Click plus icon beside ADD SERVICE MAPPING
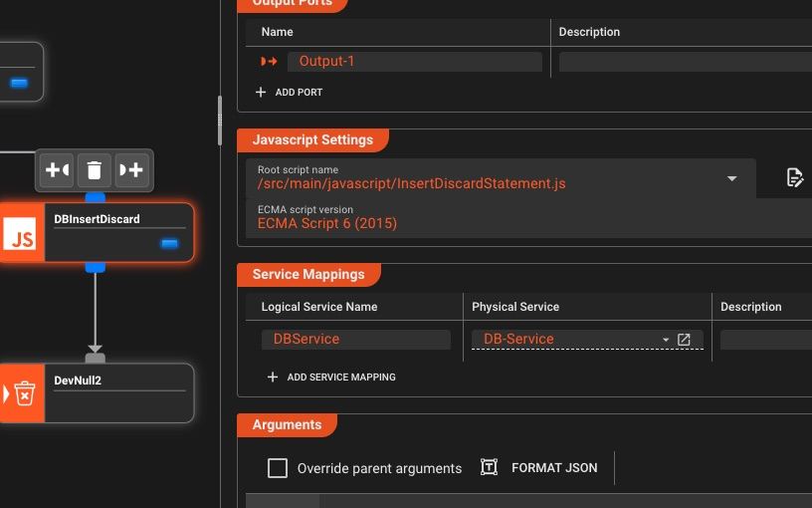This screenshot has height=508, width=812. [x=273, y=377]
